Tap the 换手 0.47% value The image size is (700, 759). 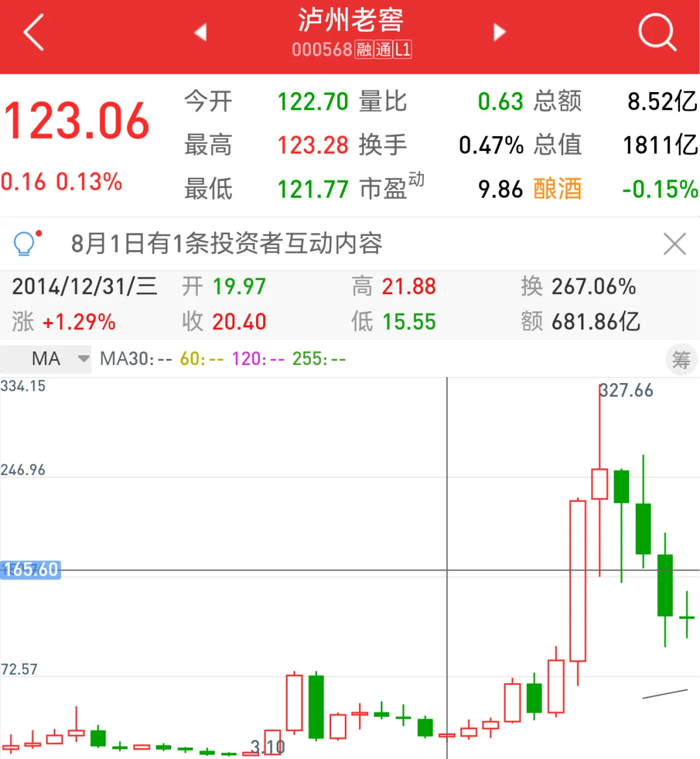[x=491, y=145]
